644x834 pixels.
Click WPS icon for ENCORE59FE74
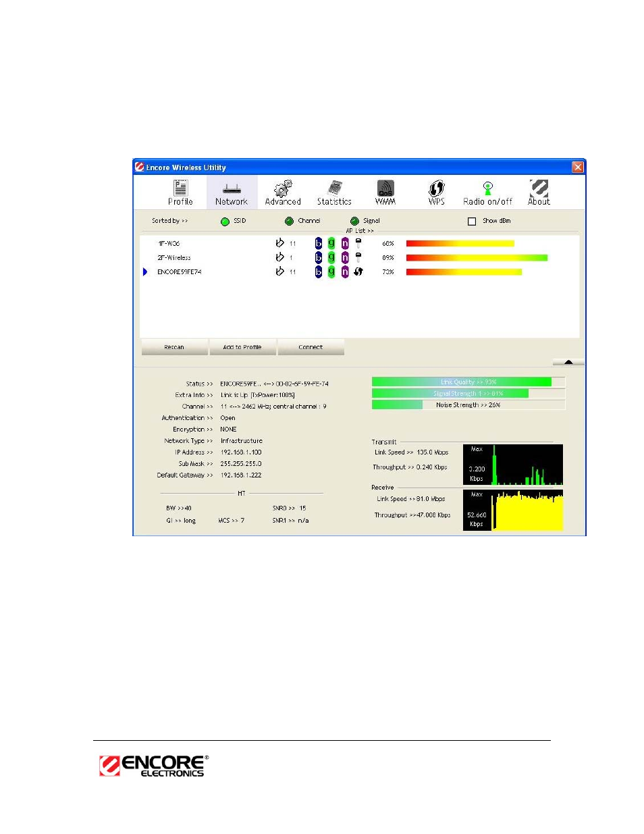pyautogui.click(x=358, y=271)
